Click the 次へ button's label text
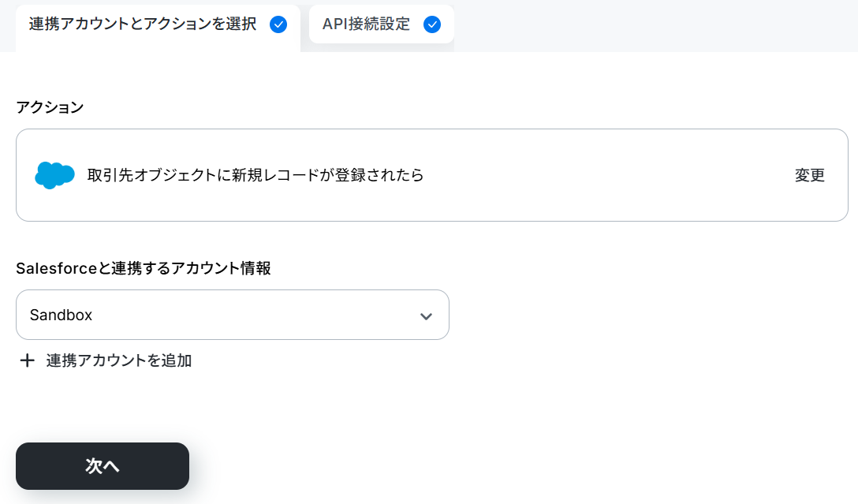The height and width of the screenshot is (504, 858). [103, 466]
